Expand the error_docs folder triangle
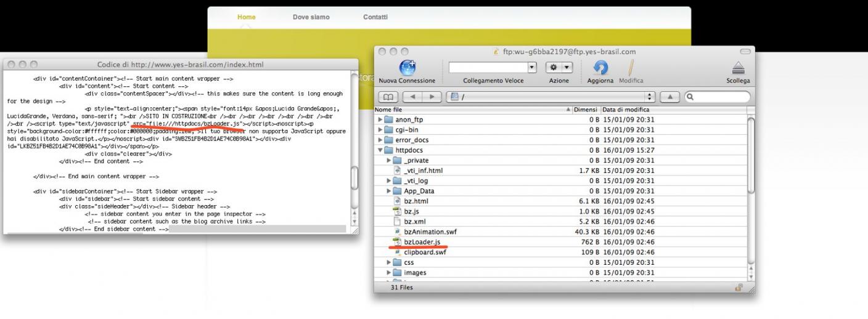The height and width of the screenshot is (319, 868). pyautogui.click(x=380, y=140)
